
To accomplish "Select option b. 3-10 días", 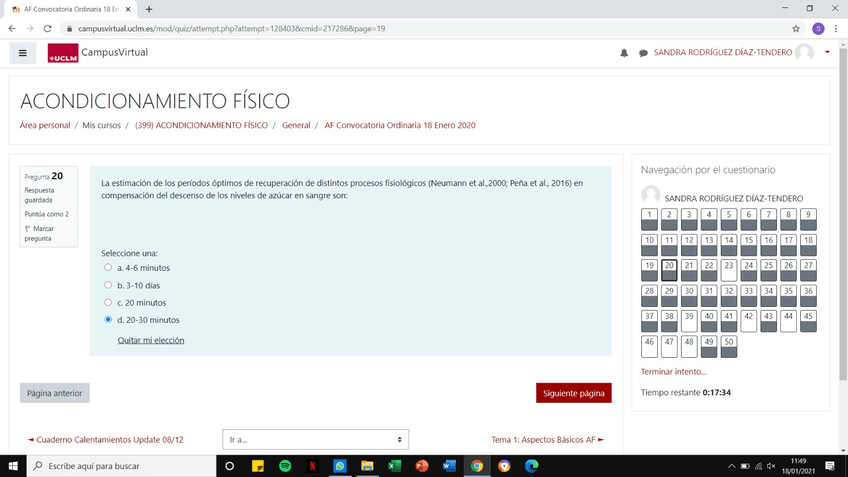I will pos(108,285).
